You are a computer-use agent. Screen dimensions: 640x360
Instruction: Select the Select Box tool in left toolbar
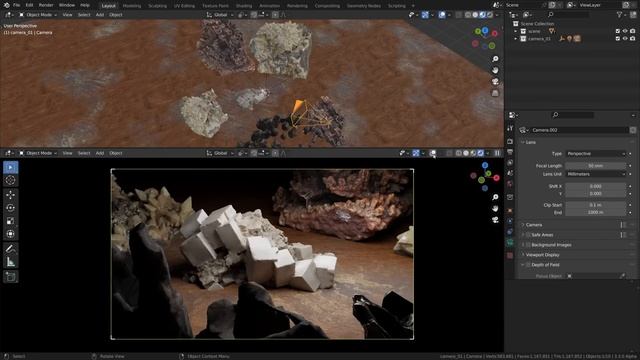[x=11, y=167]
